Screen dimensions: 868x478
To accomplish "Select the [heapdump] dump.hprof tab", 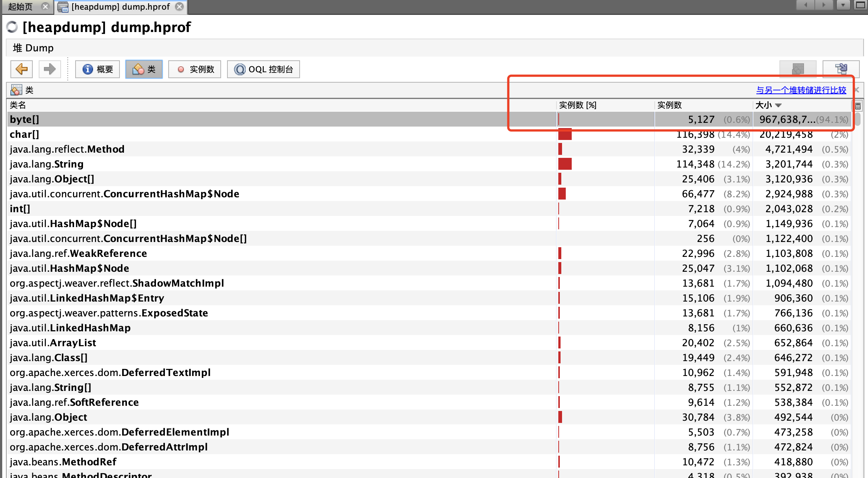I will [x=120, y=7].
